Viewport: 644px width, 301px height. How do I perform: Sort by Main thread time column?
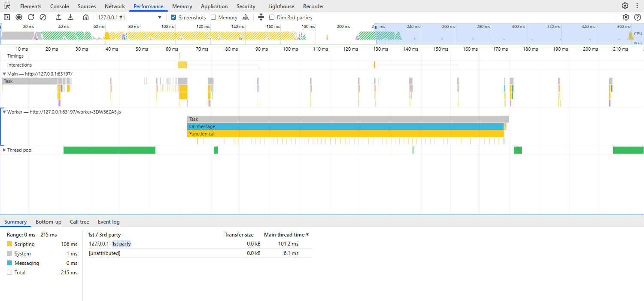(x=286, y=235)
